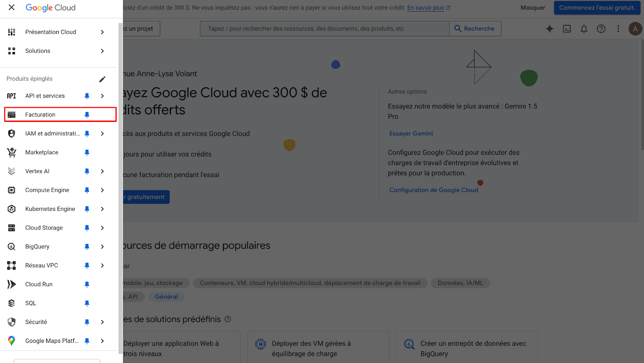The width and height of the screenshot is (644, 363).
Task: Unpin Vertex AI
Action: tap(87, 171)
